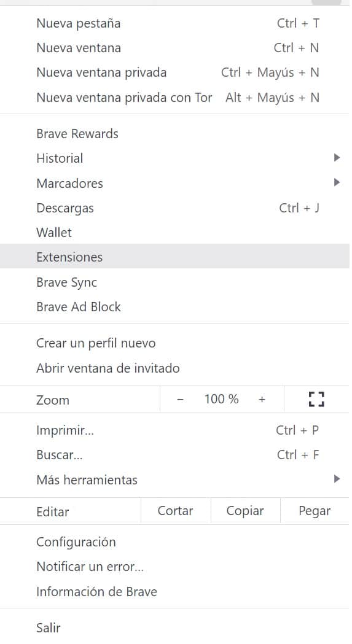Click the fullscreen icon beside Zoom
This screenshot has width=352, height=644.
(x=316, y=399)
